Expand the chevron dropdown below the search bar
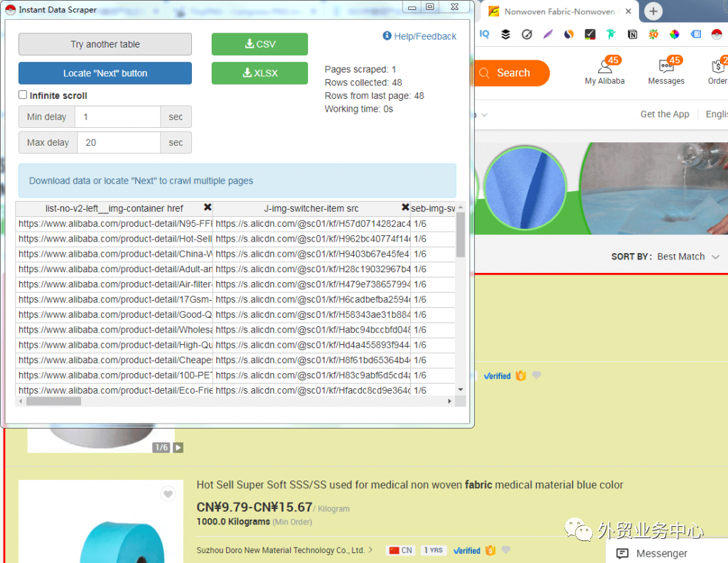Viewport: 728px width, 563px height. pyautogui.click(x=484, y=114)
